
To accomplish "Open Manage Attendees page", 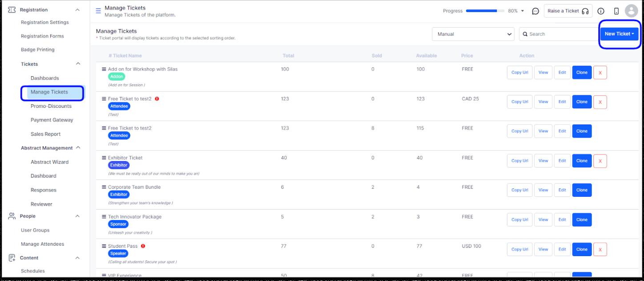I will click(x=42, y=244).
